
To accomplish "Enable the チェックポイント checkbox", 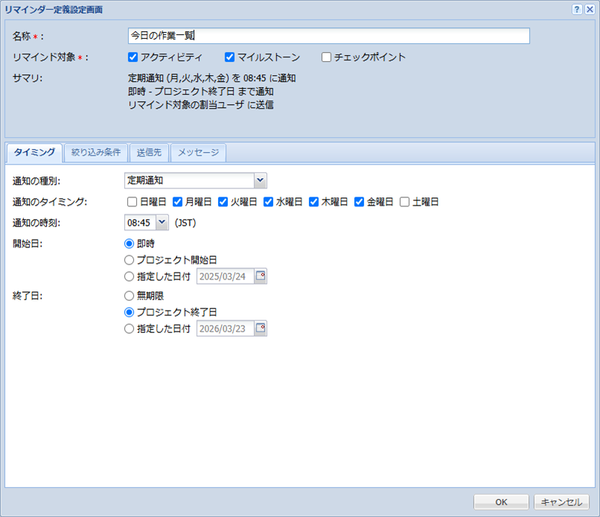I will point(326,57).
